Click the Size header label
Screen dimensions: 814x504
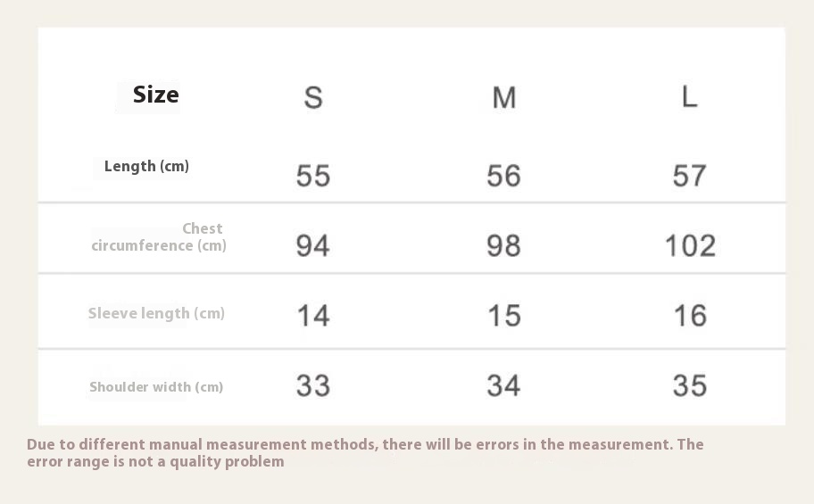pos(155,95)
